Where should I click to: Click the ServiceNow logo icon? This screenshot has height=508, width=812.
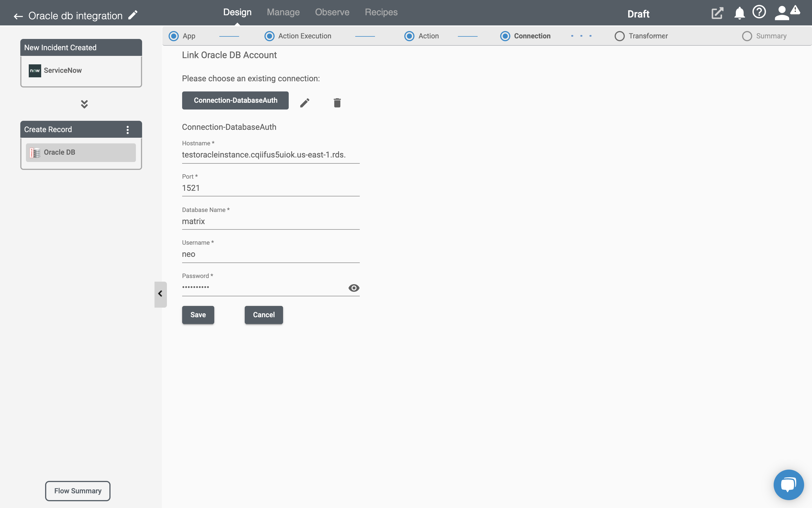pos(35,71)
